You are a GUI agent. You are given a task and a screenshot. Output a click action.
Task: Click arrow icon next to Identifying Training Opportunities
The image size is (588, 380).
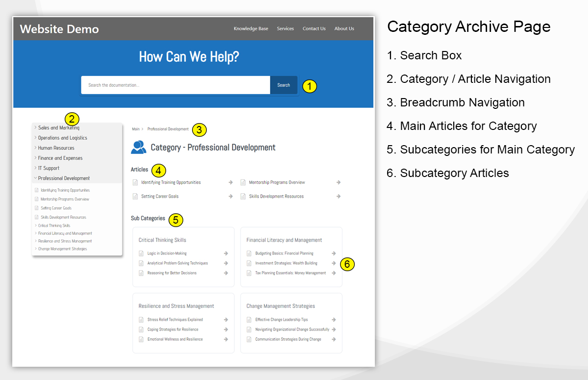pyautogui.click(x=231, y=182)
